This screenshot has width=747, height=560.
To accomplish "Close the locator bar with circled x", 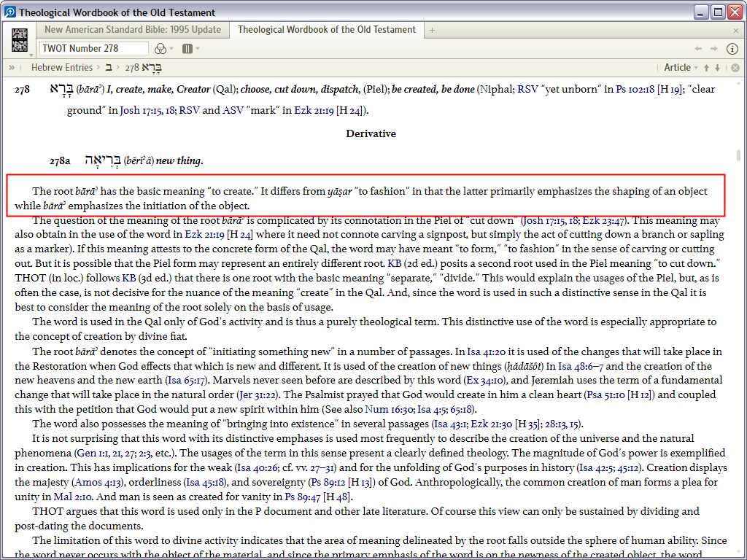I will click(x=735, y=68).
